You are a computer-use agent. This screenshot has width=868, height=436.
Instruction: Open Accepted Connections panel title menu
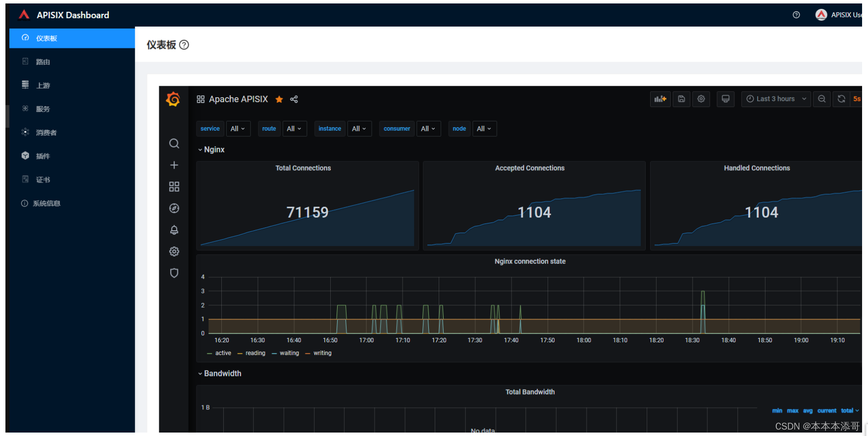(530, 168)
